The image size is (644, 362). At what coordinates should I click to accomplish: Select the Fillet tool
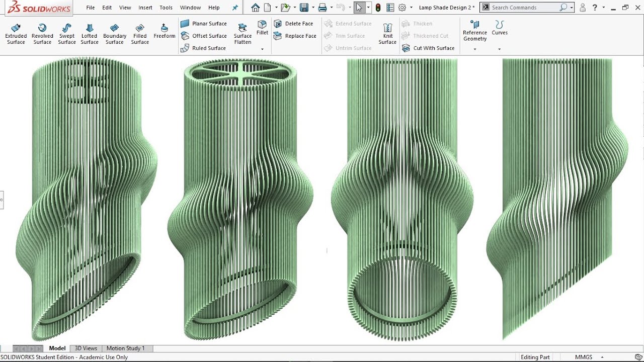click(262, 28)
